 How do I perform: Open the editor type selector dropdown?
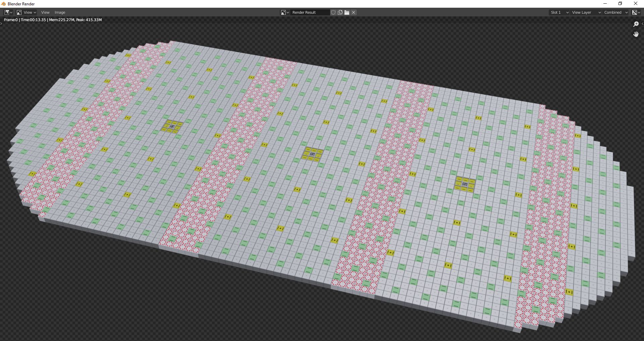tap(8, 12)
